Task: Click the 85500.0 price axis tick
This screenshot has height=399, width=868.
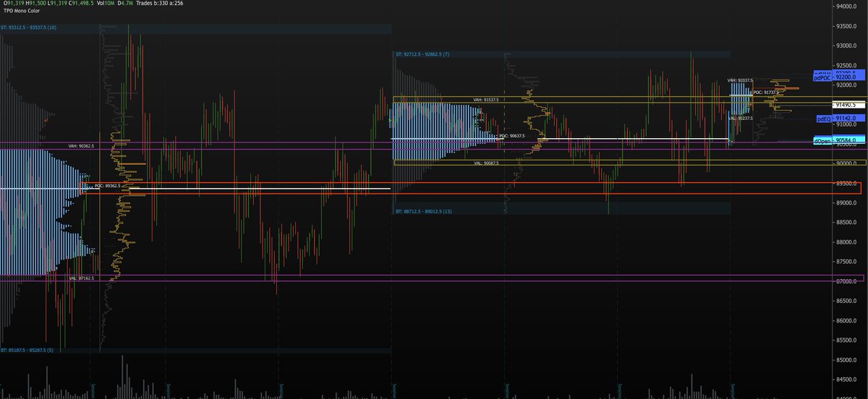Action: click(x=846, y=340)
